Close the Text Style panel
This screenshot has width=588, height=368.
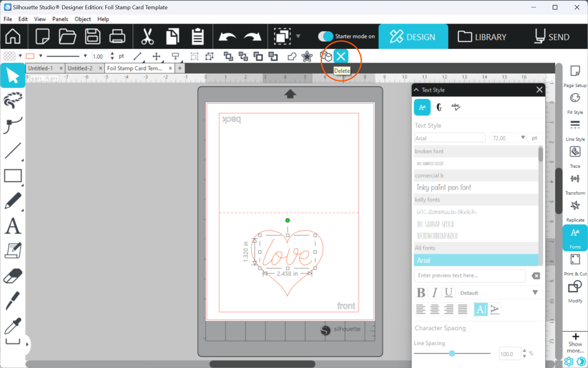tap(539, 90)
